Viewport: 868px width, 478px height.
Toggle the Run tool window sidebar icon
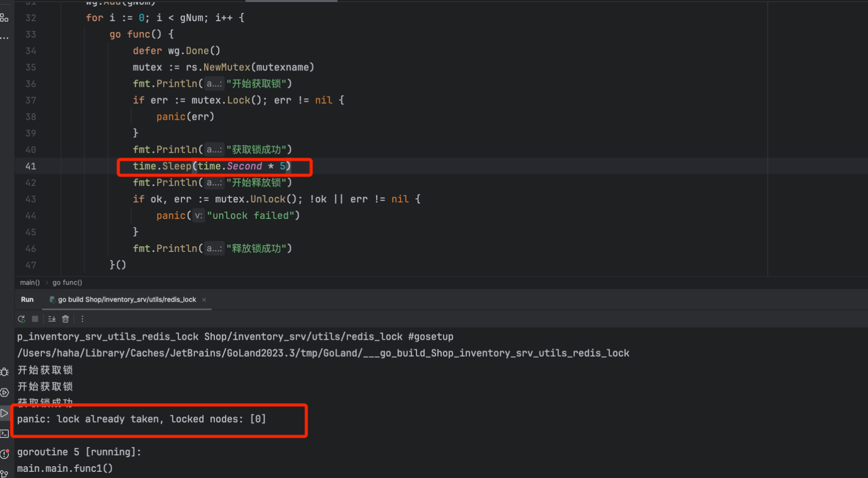pos(5,413)
